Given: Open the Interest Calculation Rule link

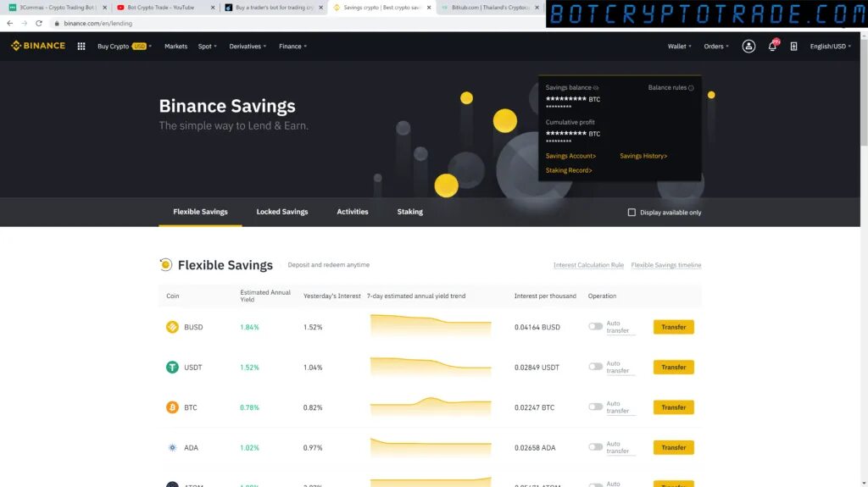Looking at the screenshot, I should point(588,265).
